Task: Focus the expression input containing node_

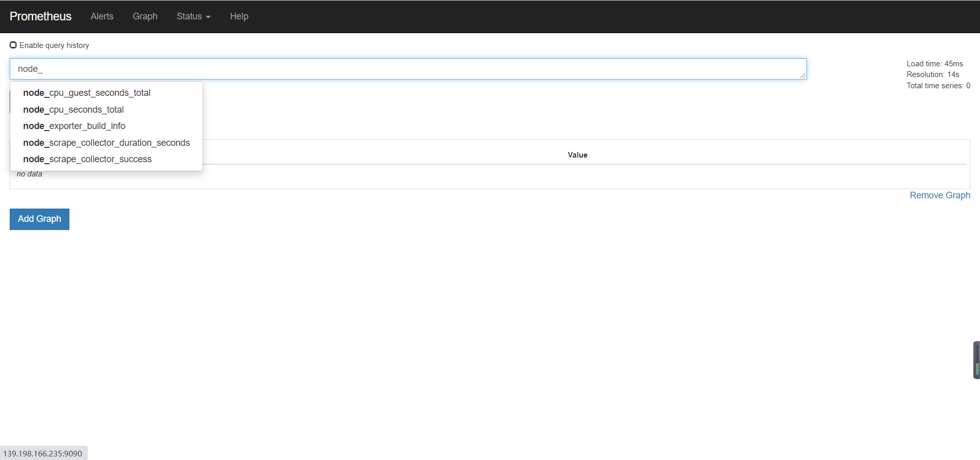Action: [x=408, y=69]
